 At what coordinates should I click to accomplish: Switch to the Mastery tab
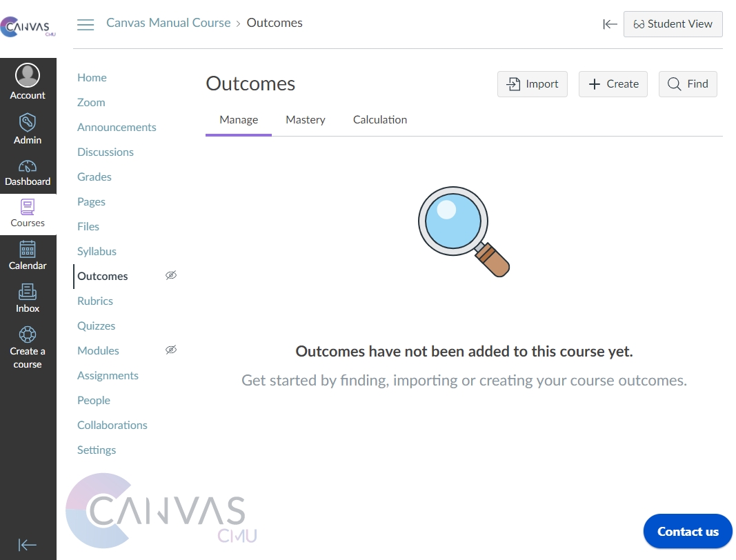coord(305,120)
